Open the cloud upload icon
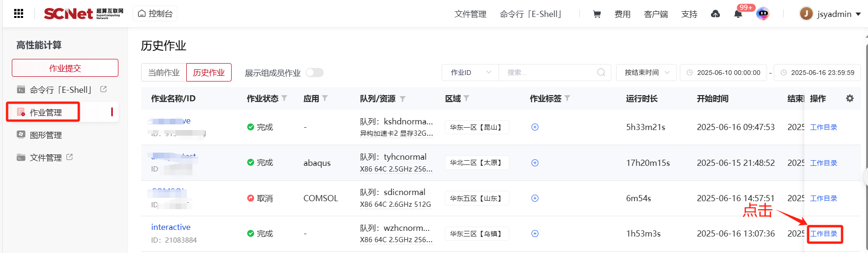This screenshot has width=868, height=253. 715,14
